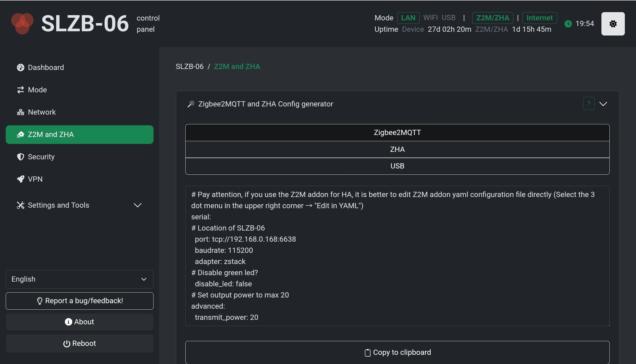Click Copy to clipboard button
This screenshot has width=636, height=364.
(397, 352)
